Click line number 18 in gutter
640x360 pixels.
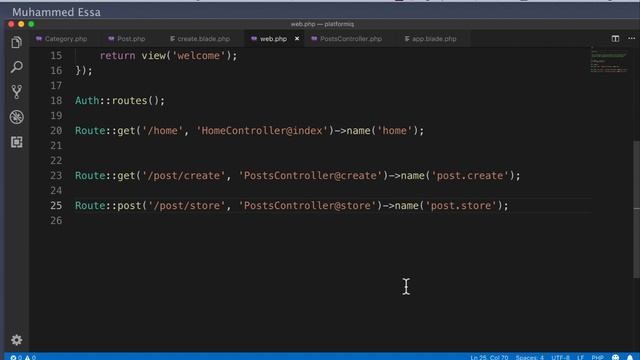[56, 100]
